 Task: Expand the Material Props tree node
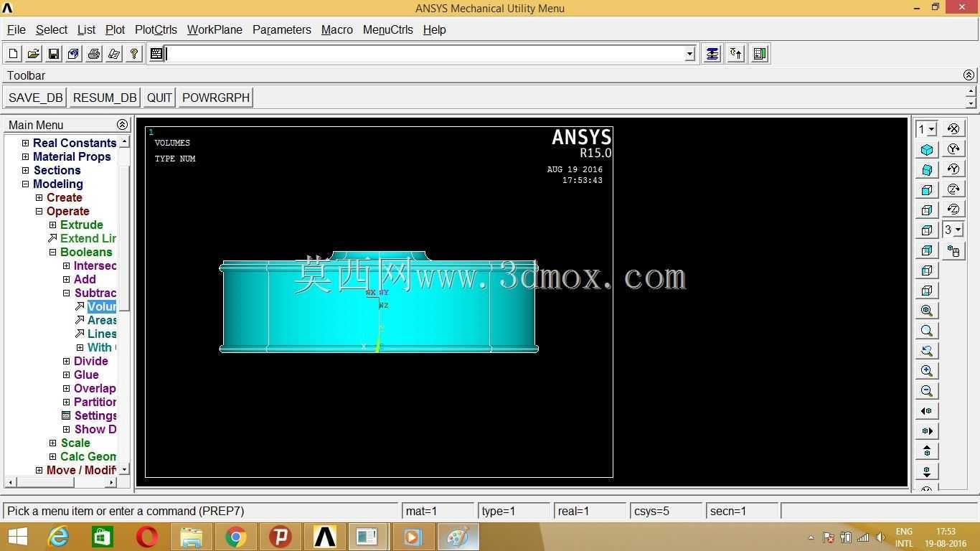[25, 157]
